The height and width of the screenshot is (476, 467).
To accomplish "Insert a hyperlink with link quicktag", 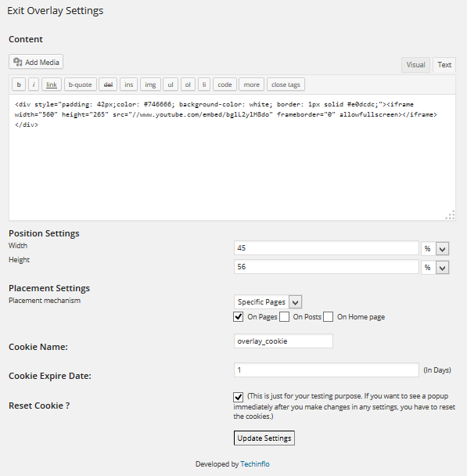I will click(x=52, y=85).
